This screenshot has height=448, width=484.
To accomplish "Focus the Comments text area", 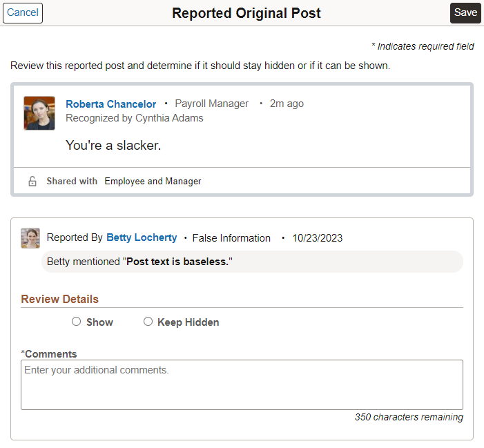I will point(242,384).
